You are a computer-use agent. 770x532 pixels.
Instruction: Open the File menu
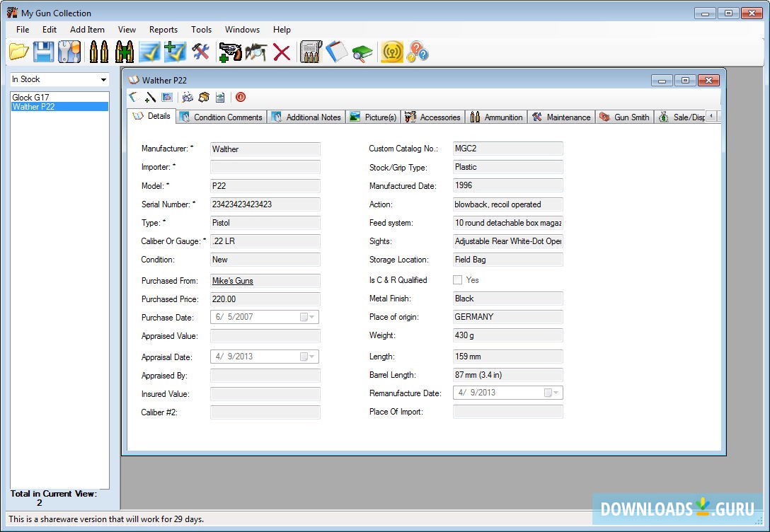coord(23,30)
